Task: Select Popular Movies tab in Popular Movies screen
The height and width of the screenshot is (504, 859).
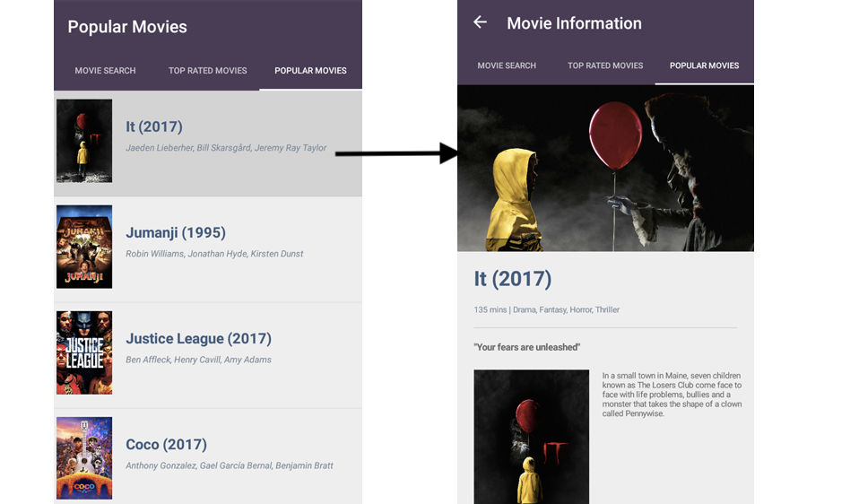Action: [310, 71]
